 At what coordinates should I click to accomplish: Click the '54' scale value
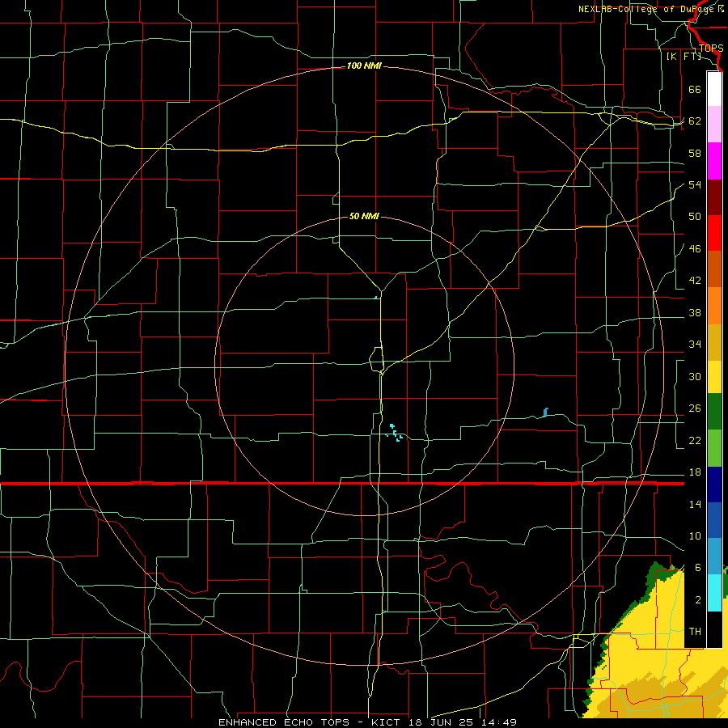click(695, 184)
